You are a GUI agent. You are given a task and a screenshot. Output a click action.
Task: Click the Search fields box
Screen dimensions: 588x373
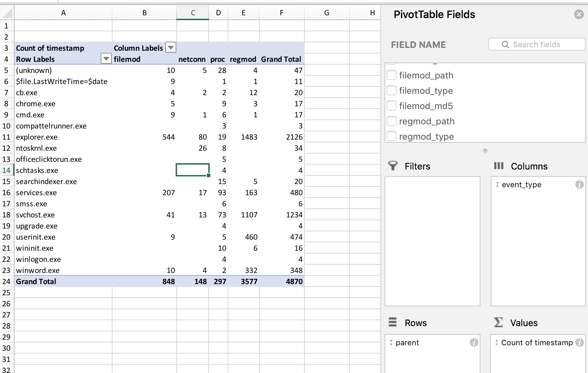tap(537, 44)
